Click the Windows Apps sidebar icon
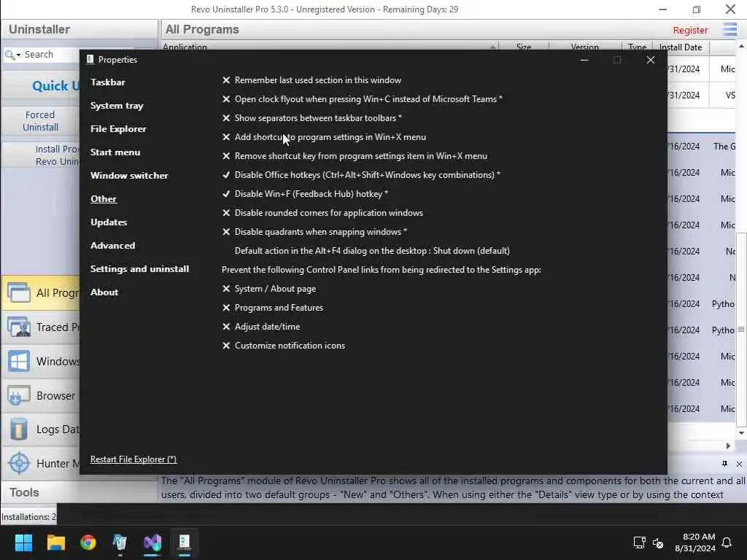The width and height of the screenshot is (747, 560). [19, 362]
